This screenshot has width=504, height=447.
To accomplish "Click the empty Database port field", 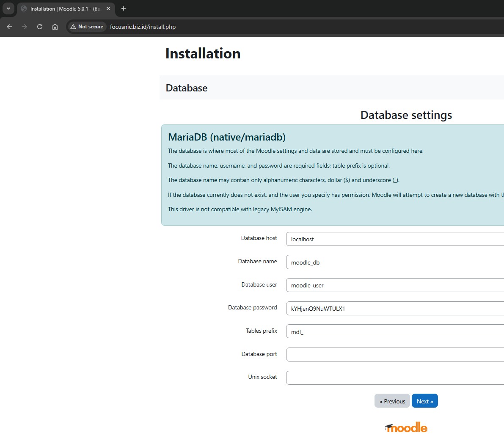I will [394, 354].
